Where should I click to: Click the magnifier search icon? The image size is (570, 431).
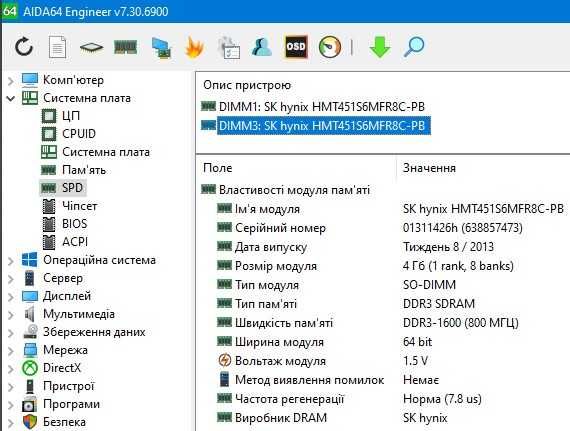click(x=414, y=47)
